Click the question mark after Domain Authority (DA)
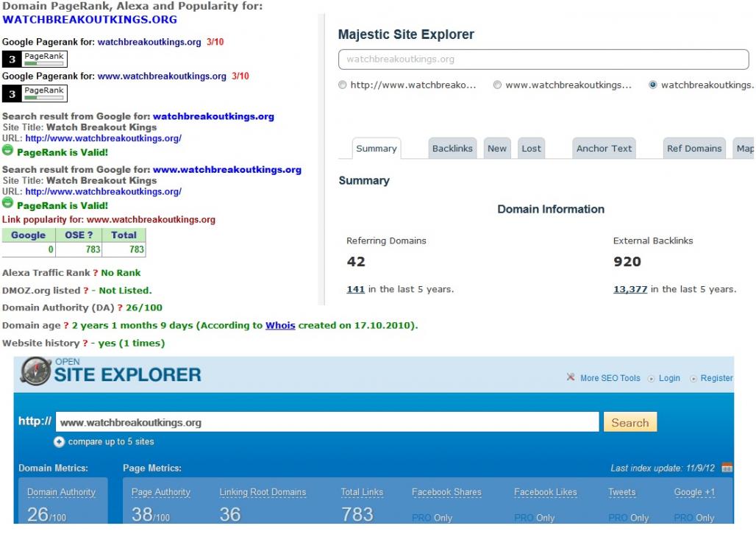 [x=120, y=307]
